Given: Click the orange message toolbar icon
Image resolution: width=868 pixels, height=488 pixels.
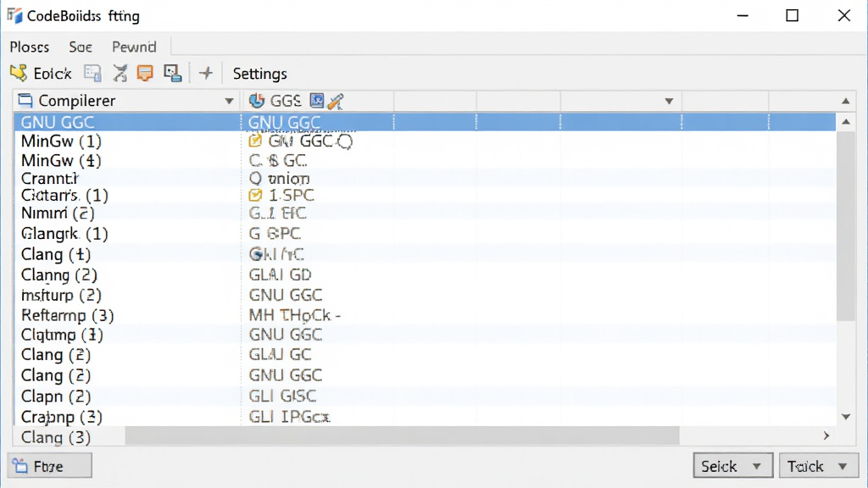Looking at the screenshot, I should [x=145, y=73].
